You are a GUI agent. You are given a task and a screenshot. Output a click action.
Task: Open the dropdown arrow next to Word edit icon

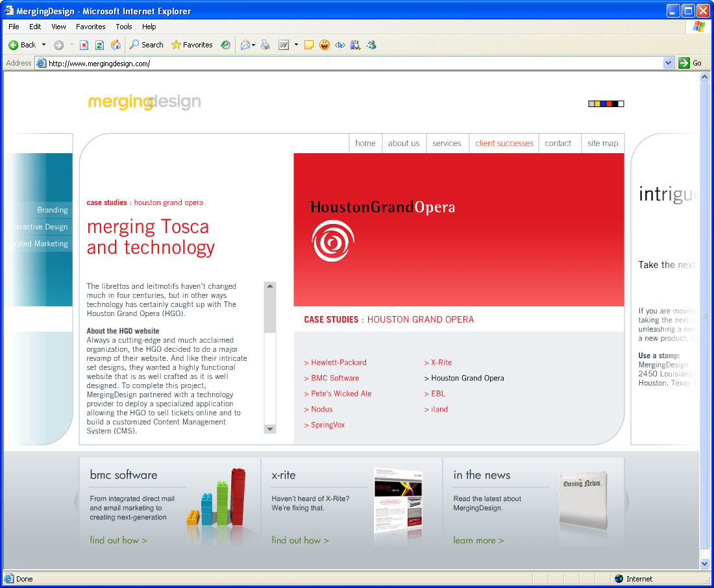(x=296, y=45)
